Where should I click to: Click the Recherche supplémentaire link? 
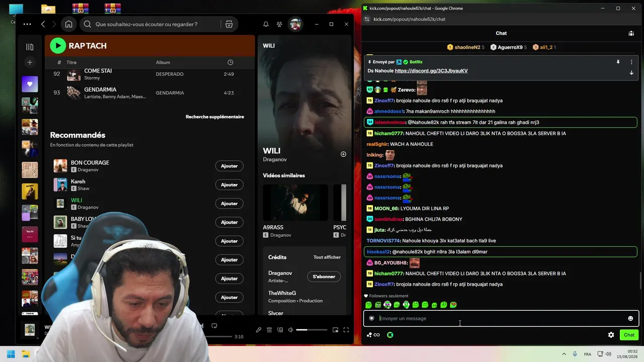215,117
